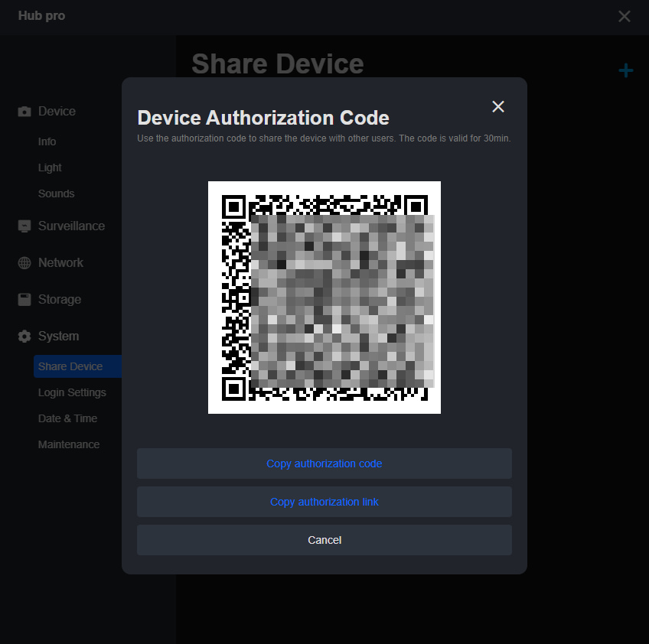
Task: Close the Hub pro window
Action: (625, 16)
